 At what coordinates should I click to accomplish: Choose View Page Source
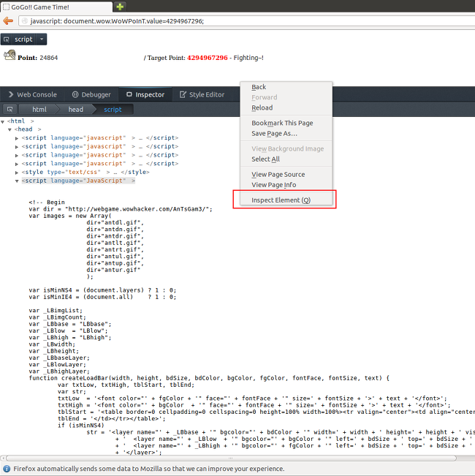point(278,175)
